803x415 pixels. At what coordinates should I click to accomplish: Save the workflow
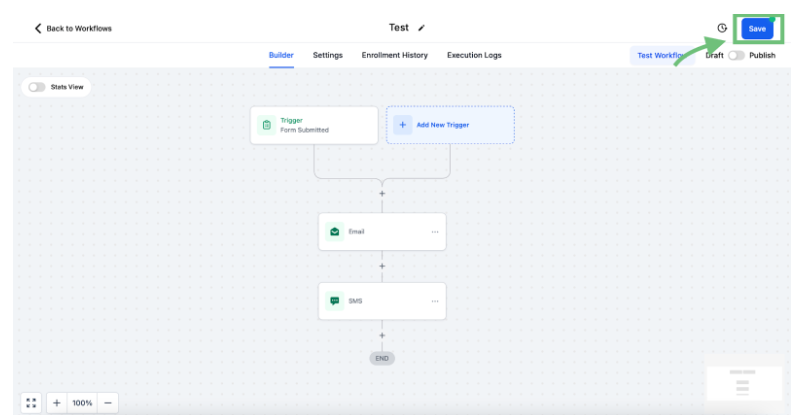(757, 29)
